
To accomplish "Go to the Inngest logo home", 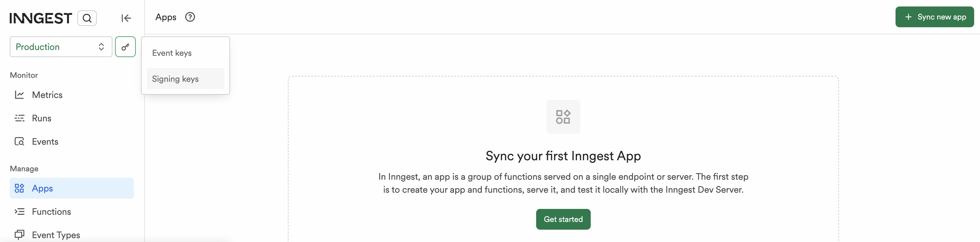I will [x=40, y=18].
